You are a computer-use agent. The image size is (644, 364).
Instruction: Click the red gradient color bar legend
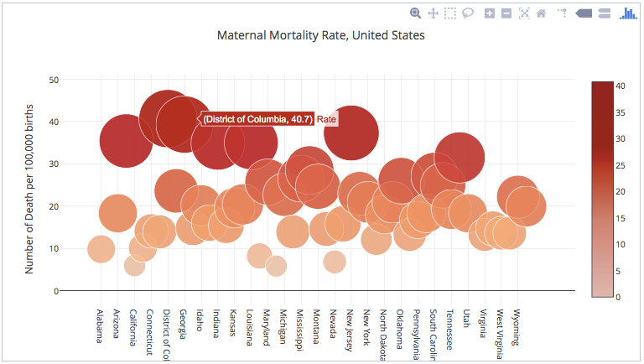(603, 189)
